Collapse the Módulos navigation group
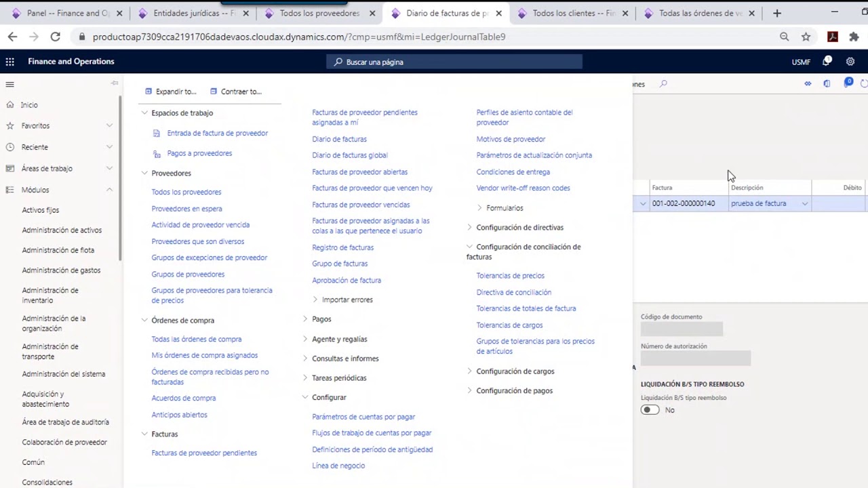 tap(109, 190)
